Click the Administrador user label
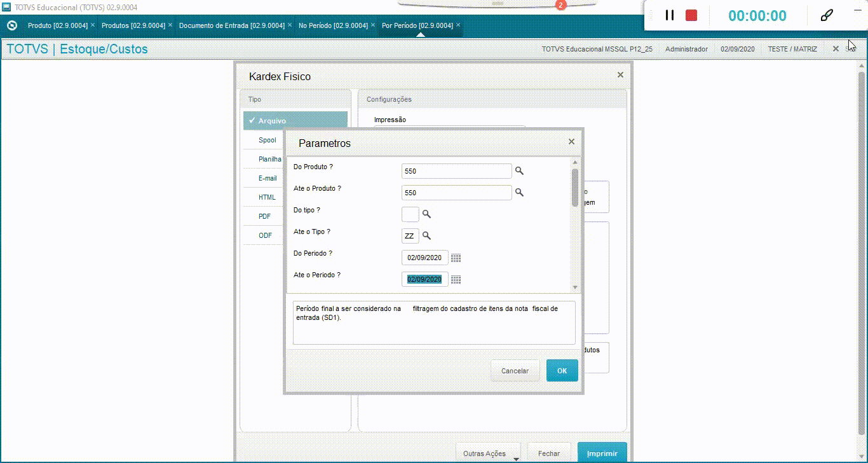 coord(686,49)
